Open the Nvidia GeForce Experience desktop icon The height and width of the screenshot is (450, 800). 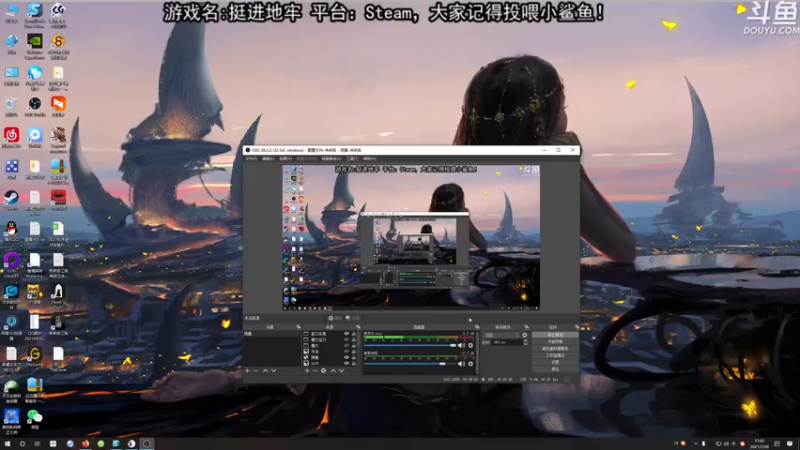(35, 45)
